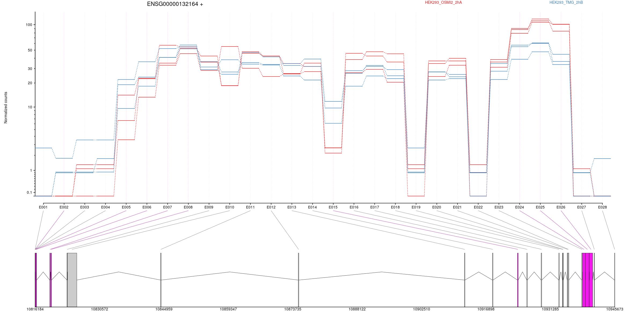Click the y-axis tick label 100
The image size is (644, 322).
(x=29, y=25)
